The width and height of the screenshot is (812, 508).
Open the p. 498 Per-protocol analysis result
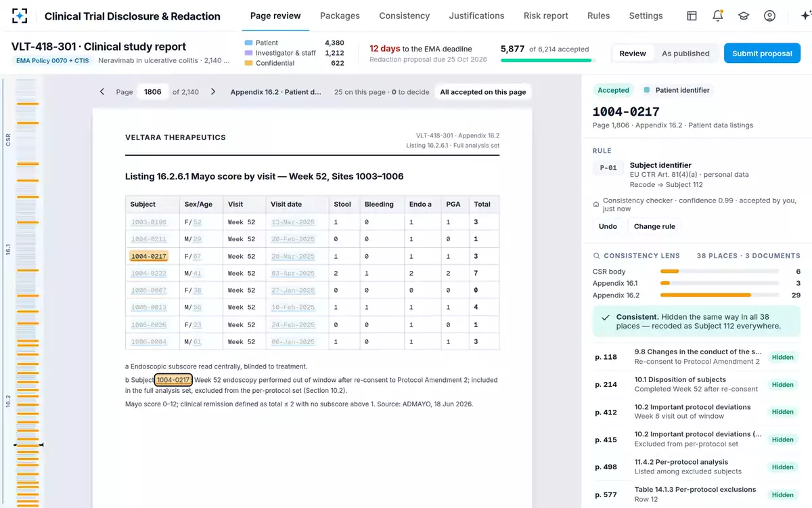(696, 467)
